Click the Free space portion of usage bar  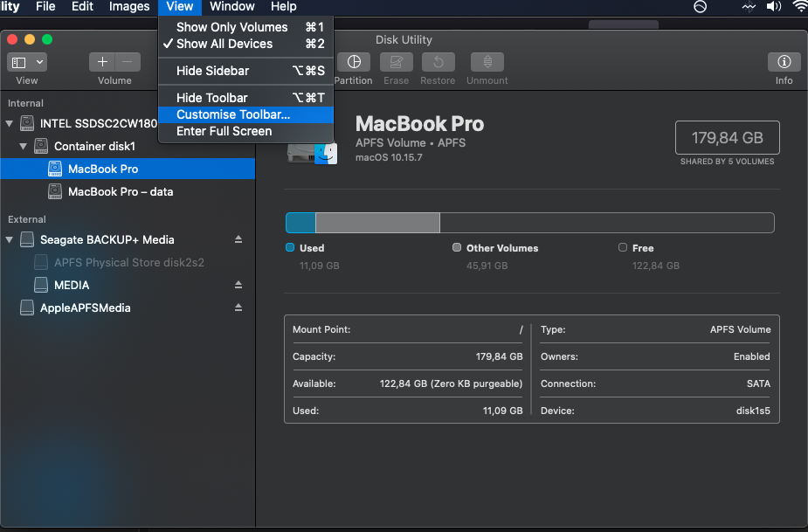coord(607,223)
